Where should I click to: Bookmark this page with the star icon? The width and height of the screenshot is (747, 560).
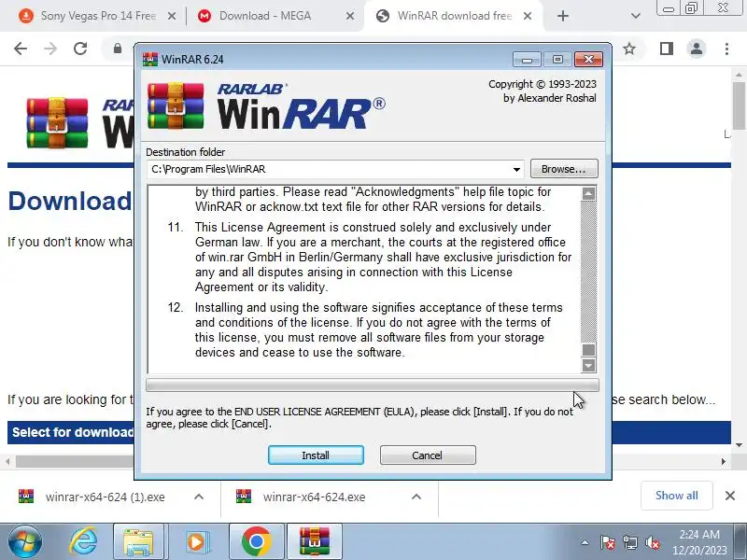pos(629,49)
